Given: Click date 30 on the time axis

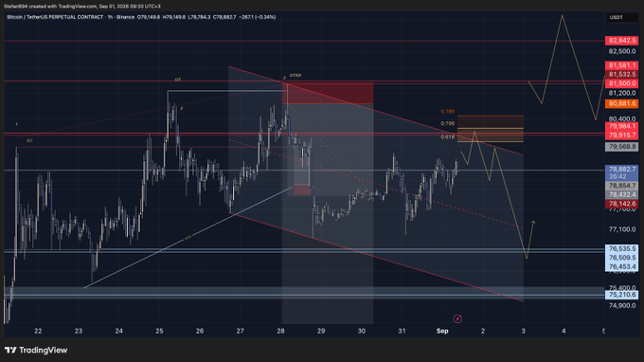Looking at the screenshot, I should click(362, 331).
